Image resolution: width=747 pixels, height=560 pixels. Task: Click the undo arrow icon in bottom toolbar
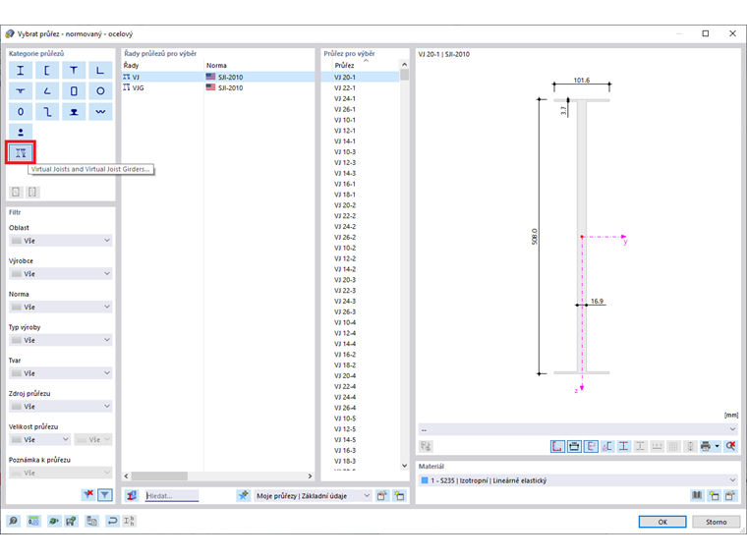[112, 521]
